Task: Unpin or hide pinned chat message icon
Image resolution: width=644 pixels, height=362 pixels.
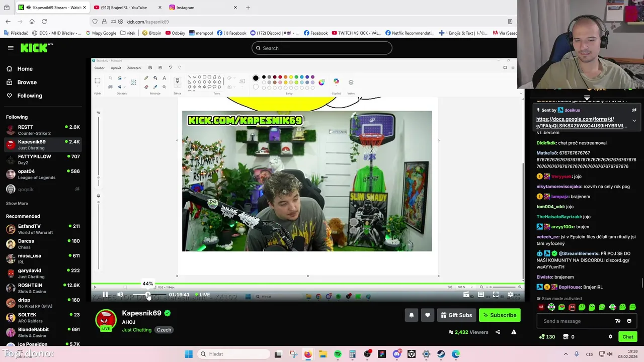Action: pyautogui.click(x=634, y=110)
